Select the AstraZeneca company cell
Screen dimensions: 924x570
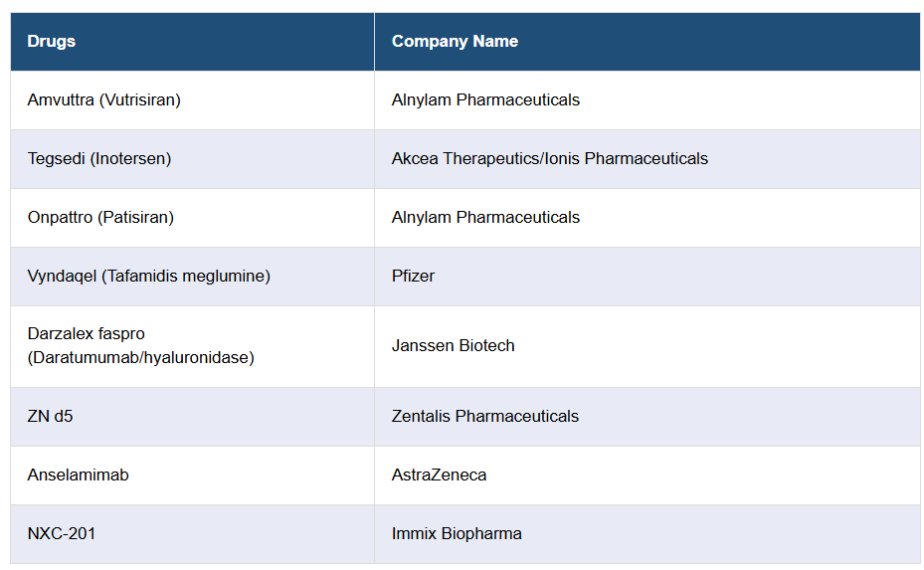(440, 475)
